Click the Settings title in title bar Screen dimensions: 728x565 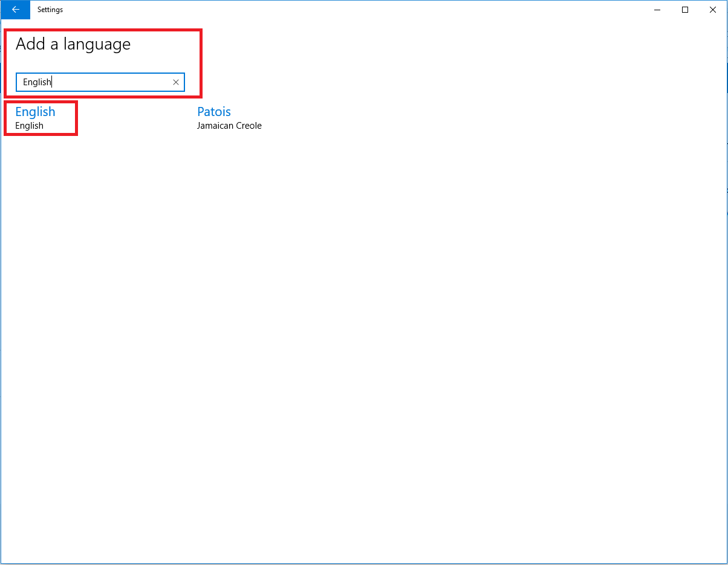(50, 10)
